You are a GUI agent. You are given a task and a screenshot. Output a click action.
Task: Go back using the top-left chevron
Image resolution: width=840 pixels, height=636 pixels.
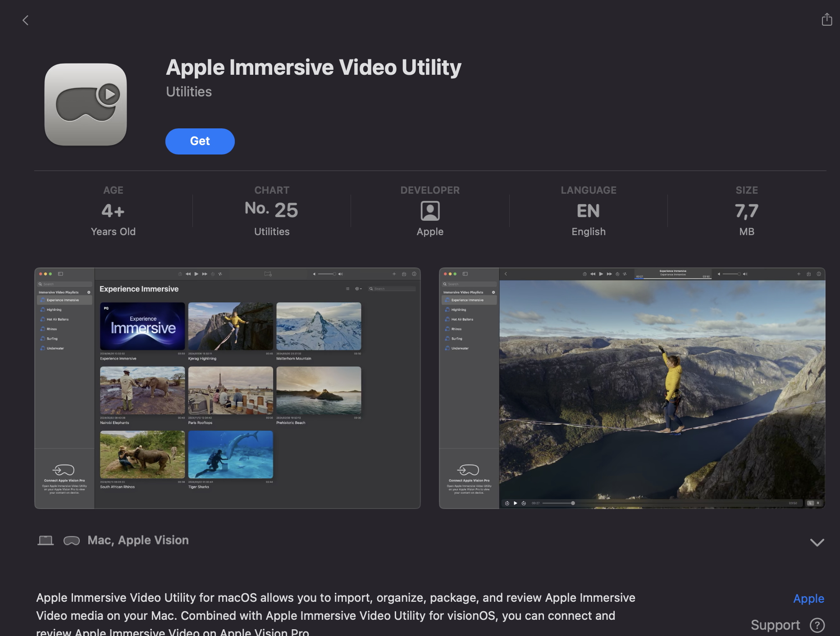[26, 20]
